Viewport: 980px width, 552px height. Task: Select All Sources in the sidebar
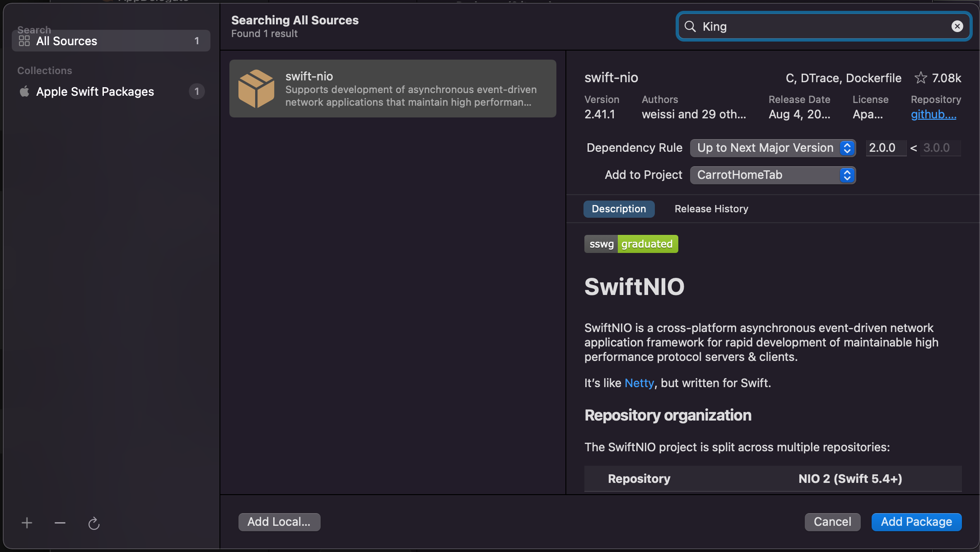click(x=111, y=41)
